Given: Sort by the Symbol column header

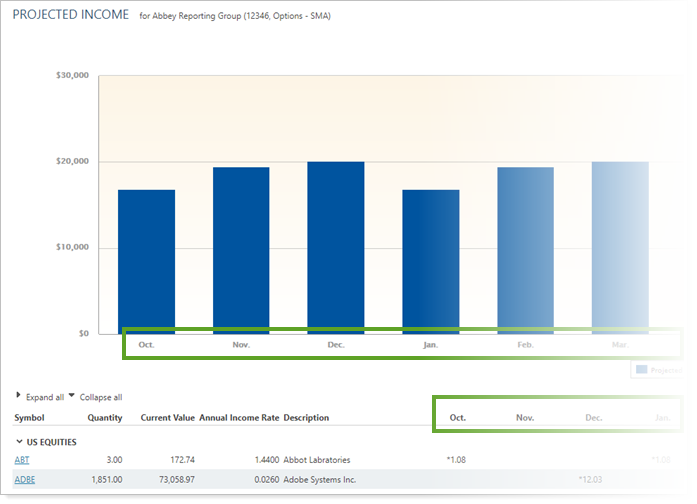Looking at the screenshot, I should coord(29,418).
